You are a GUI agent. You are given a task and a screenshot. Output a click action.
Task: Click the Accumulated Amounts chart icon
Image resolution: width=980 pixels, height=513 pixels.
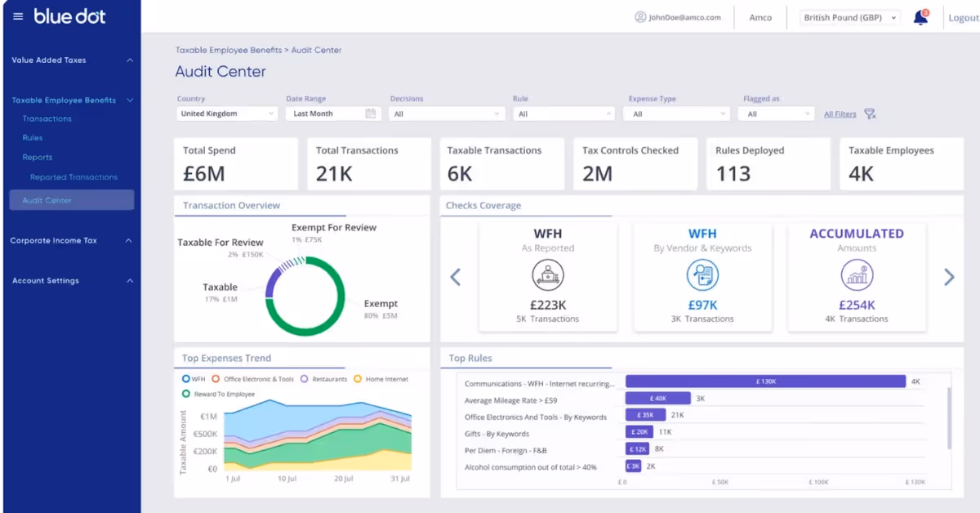pos(856,275)
